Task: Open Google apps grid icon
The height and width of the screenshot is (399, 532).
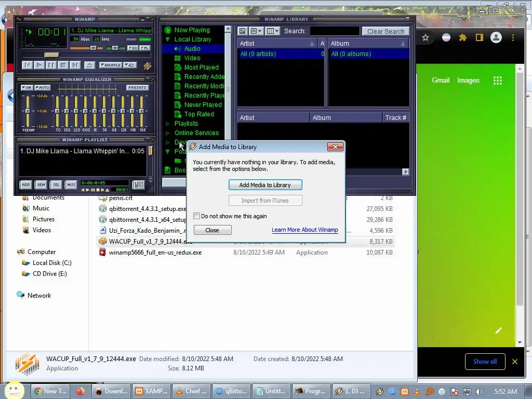Action: (497, 81)
